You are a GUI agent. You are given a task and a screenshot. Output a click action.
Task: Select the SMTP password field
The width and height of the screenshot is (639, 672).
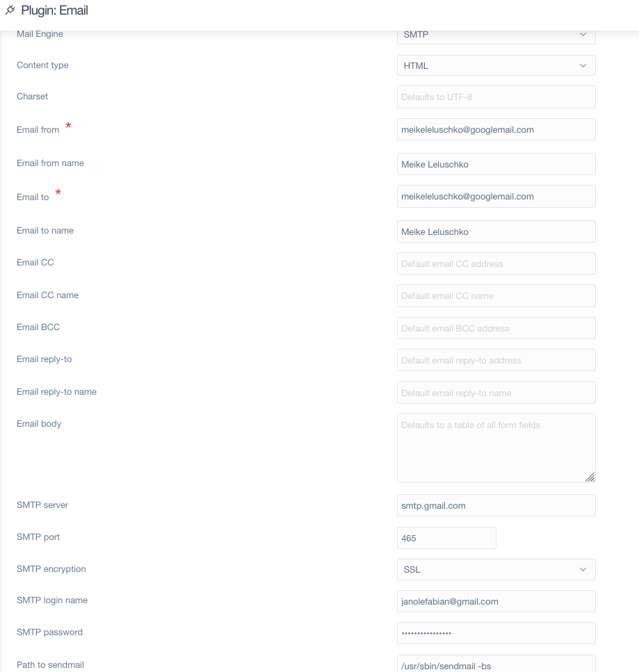coord(496,633)
